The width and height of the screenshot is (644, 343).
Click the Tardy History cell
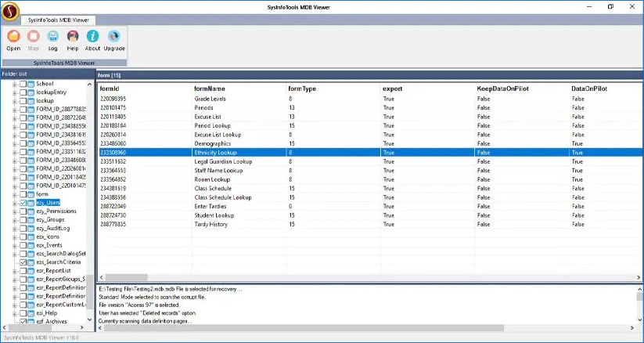click(x=210, y=225)
